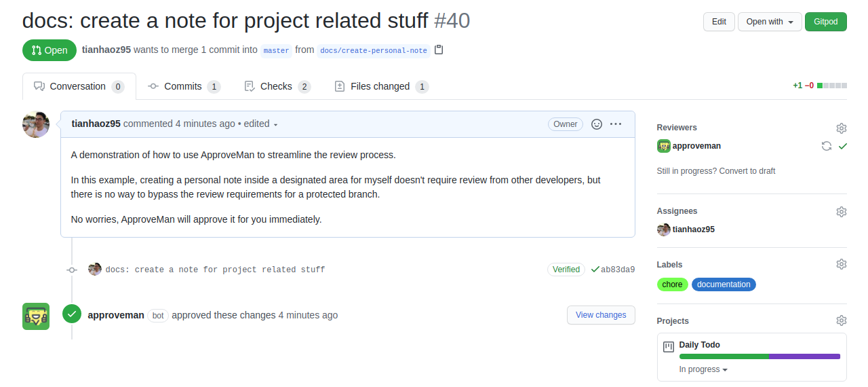Open the master branch link
Screen dimensions: 868x387
[276, 50]
